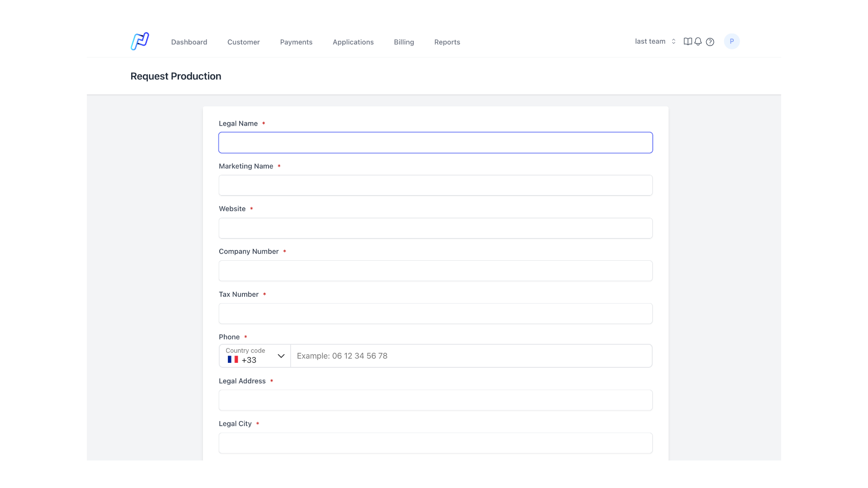Viewport: 868px width, 488px height.
Task: Click the Legal Address input field
Action: pyautogui.click(x=436, y=400)
